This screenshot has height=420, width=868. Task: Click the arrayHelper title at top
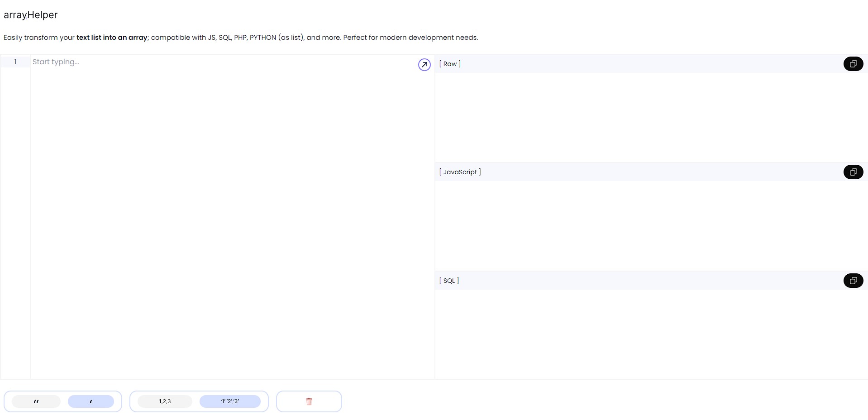click(x=31, y=15)
